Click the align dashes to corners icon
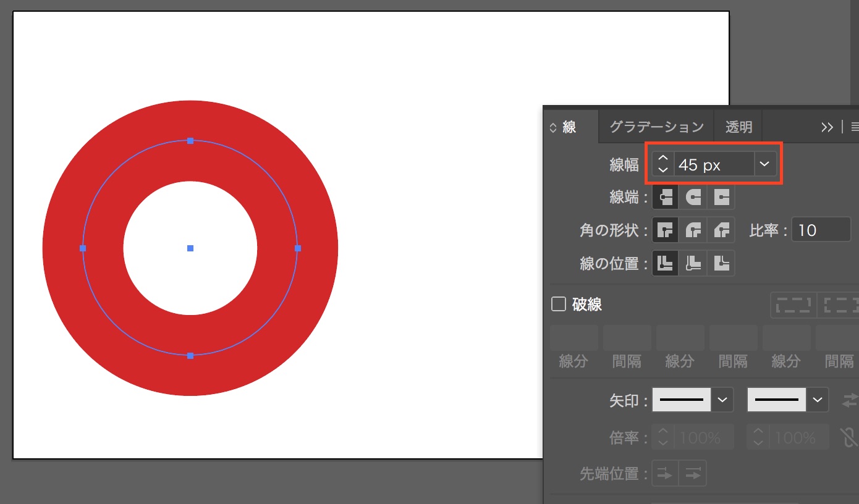Viewport: 859px width, 504px height. tap(839, 305)
